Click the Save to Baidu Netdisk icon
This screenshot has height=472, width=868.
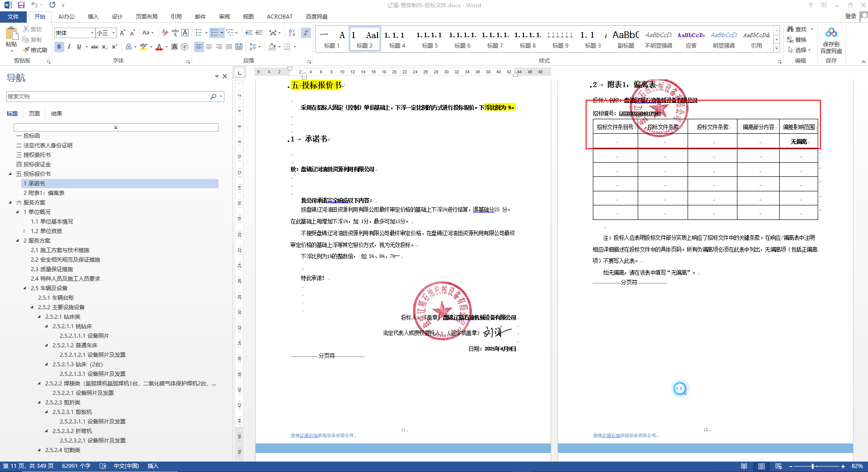tap(831, 41)
